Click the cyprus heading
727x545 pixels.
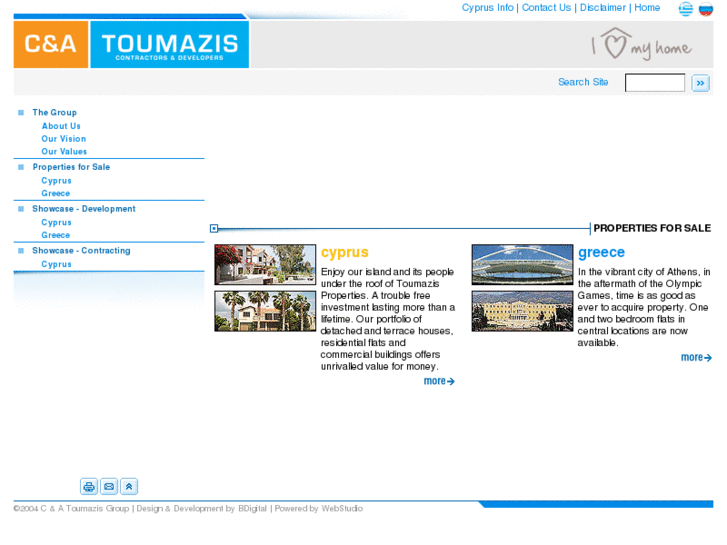[344, 252]
